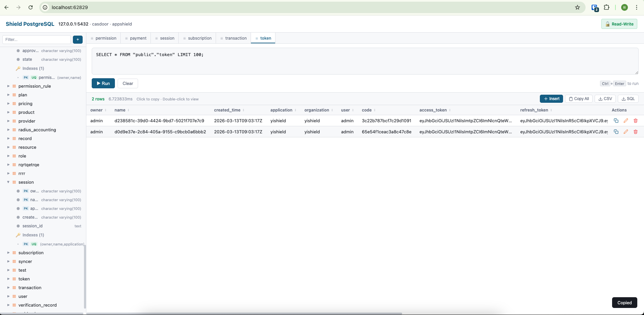The image size is (644, 315).
Task: Copy cell d0d9e37e-2c84-405a-9155-c9bcb0a6bbb2
Action: [160, 132]
